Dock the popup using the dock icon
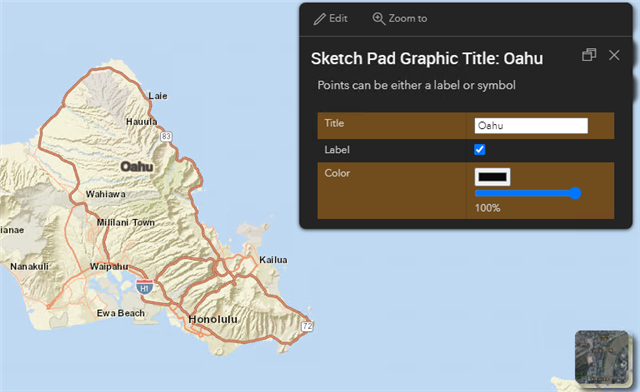The width and height of the screenshot is (640, 392). pos(589,55)
